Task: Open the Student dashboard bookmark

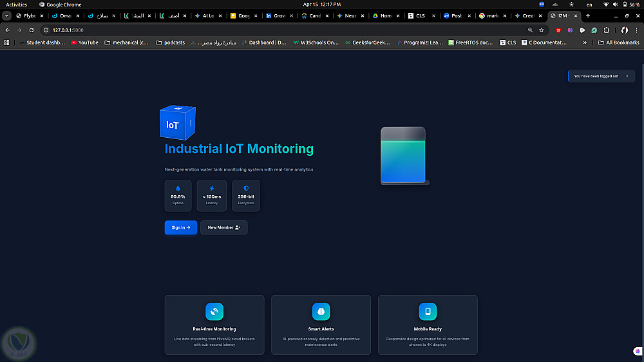Action: click(42, 43)
